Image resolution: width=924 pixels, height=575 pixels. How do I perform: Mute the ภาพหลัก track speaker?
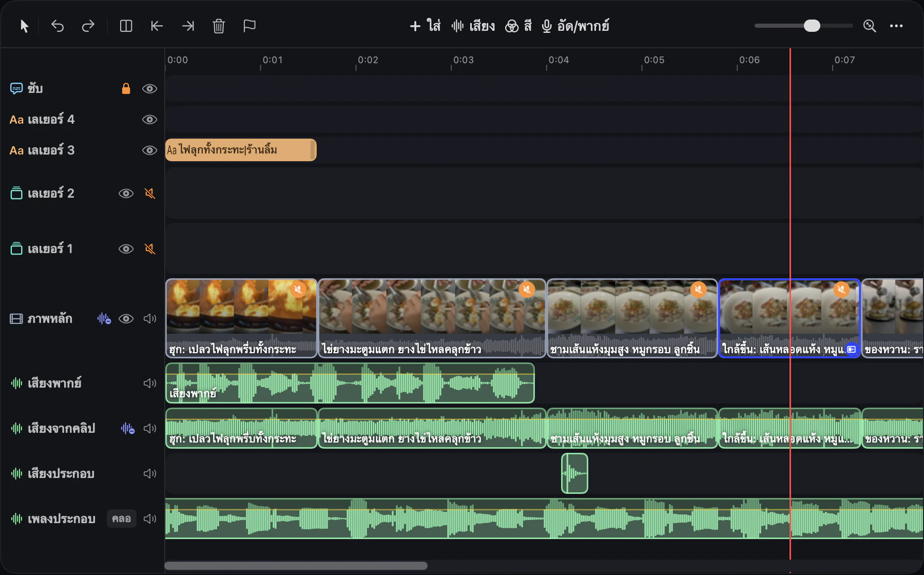click(149, 319)
